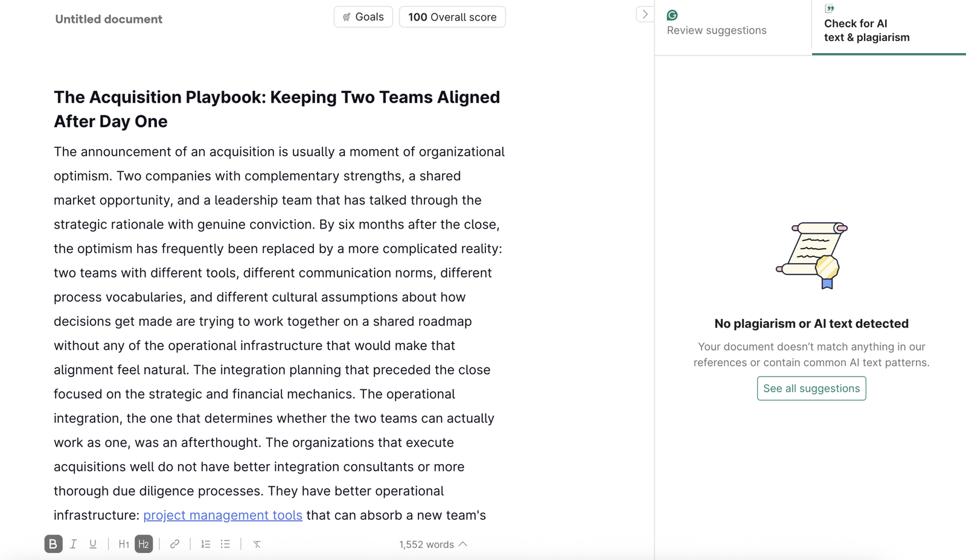This screenshot has width=966, height=560.
Task: Open the project management tools hyperlink
Action: coord(223,515)
